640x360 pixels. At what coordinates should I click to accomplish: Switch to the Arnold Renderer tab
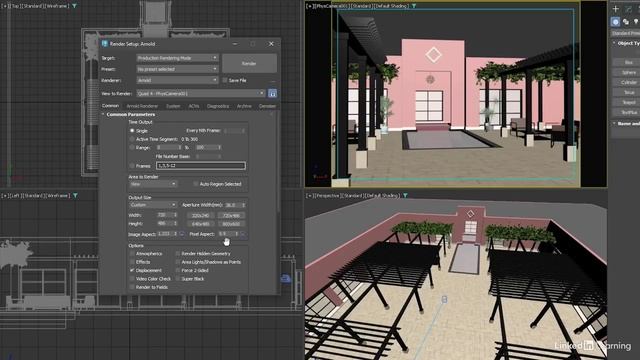point(142,106)
